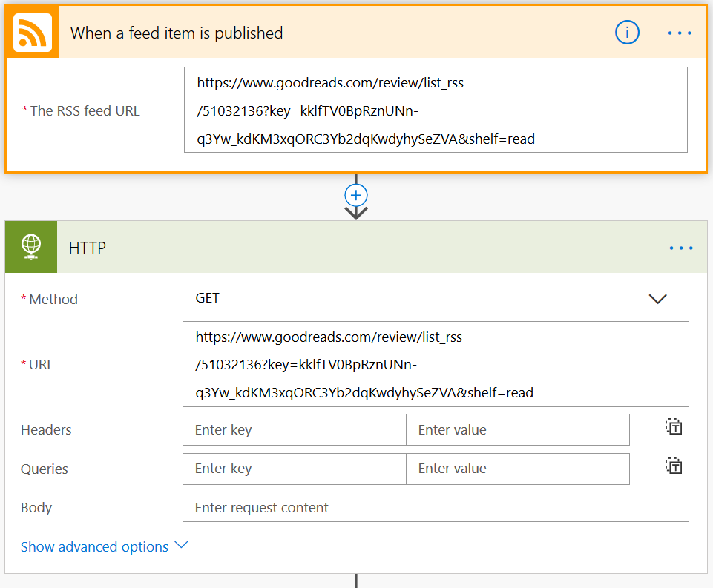This screenshot has width=713, height=588.
Task: Show advanced options link
Action: tap(94, 546)
